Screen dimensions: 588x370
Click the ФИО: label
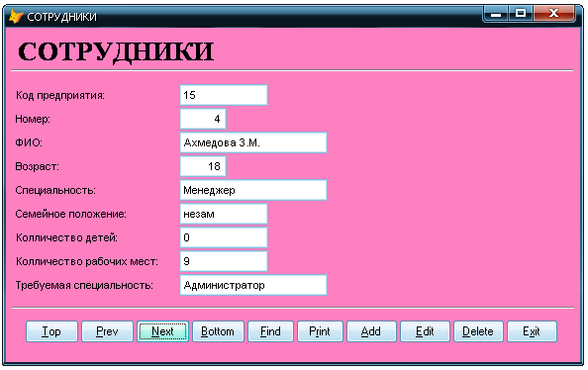(29, 142)
